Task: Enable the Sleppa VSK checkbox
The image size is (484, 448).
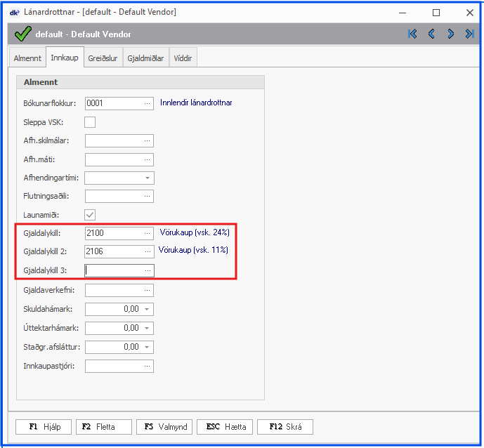Action: (x=90, y=122)
